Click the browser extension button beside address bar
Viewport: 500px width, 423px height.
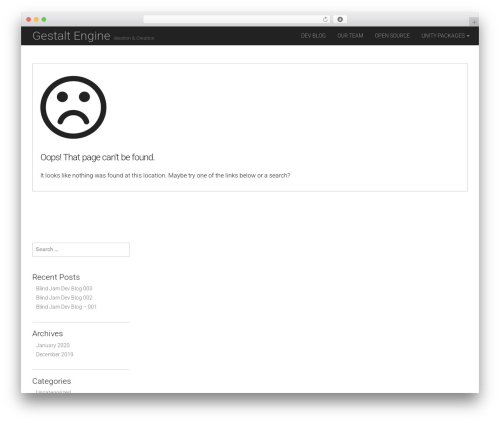[340, 20]
